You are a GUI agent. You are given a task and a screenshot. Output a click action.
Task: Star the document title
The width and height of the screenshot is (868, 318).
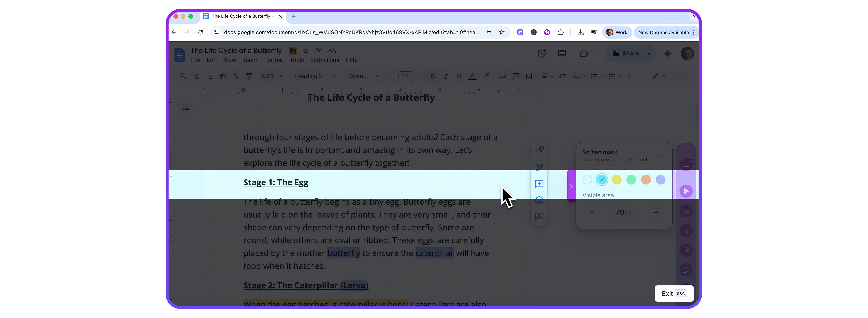[306, 51]
